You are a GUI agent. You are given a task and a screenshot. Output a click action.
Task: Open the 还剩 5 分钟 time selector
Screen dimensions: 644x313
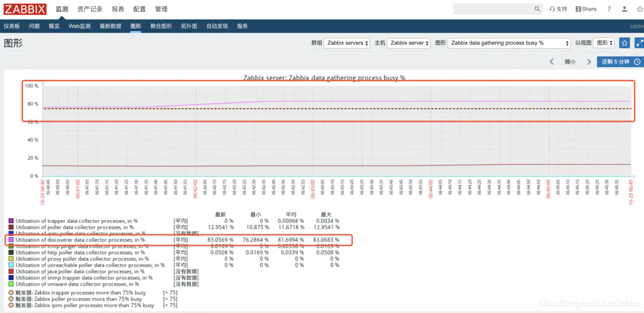(620, 62)
